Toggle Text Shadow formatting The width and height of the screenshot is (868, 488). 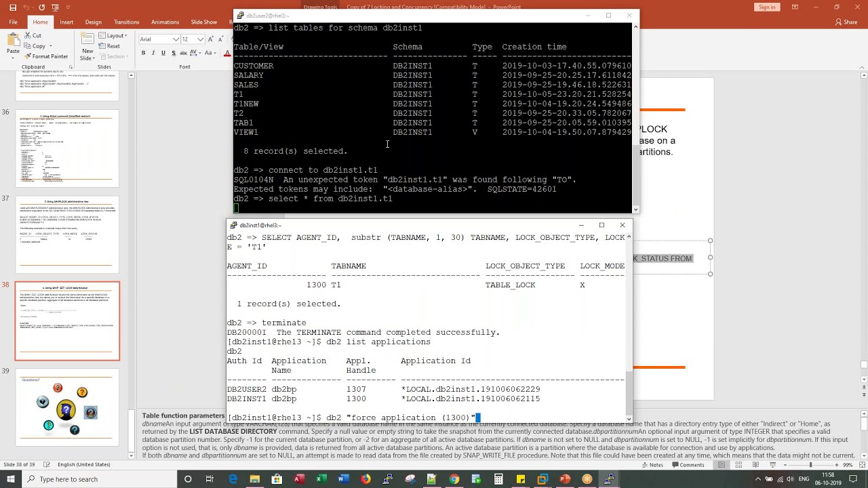pyautogui.click(x=174, y=53)
